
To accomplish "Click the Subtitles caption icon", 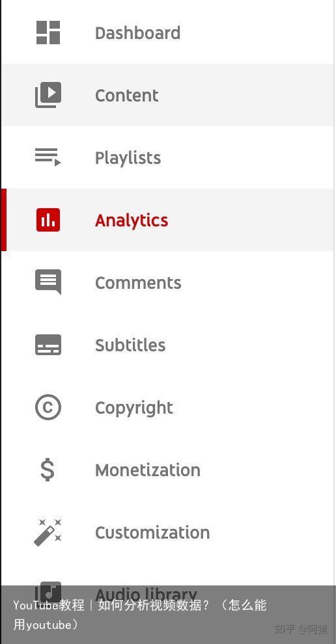I will point(48,345).
